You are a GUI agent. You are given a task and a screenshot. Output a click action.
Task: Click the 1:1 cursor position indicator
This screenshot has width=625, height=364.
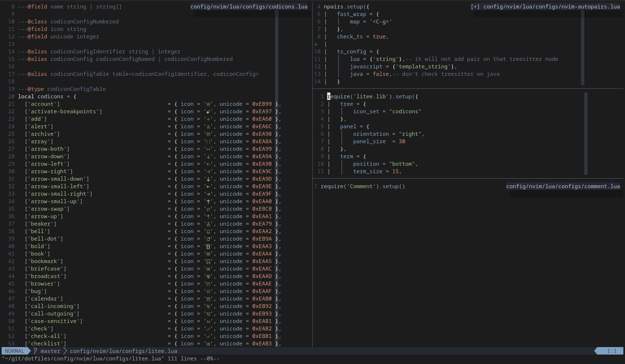point(611,351)
